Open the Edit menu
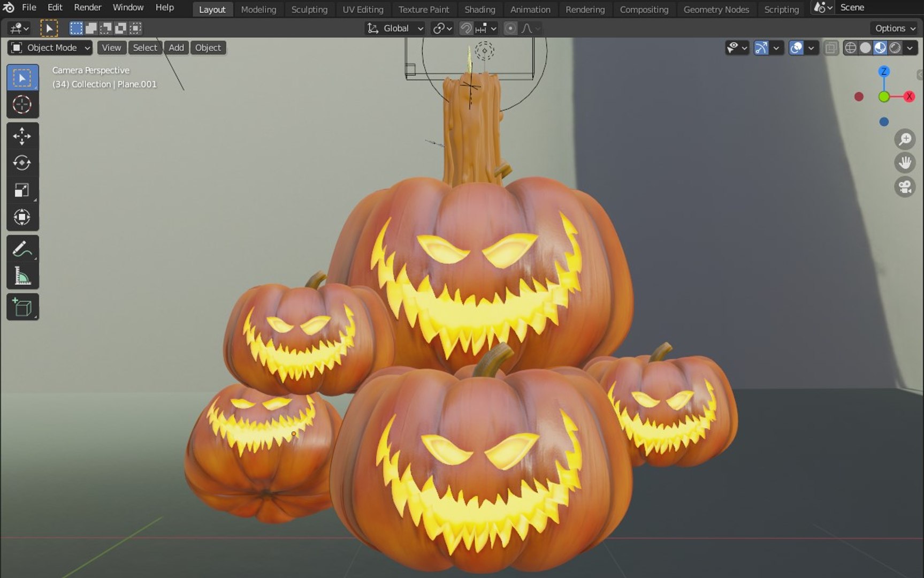Screen dimensions: 924x578 coord(55,7)
